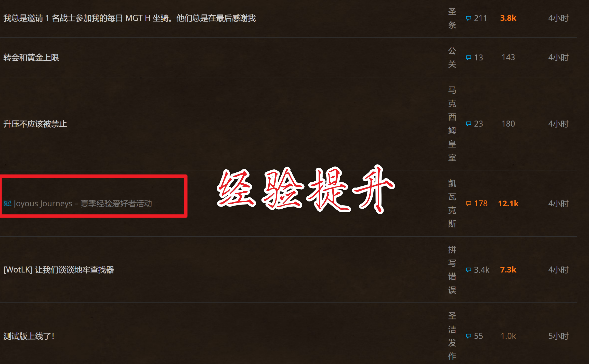Click the orange reply bubble icon next to 178
Image resolution: width=589 pixels, height=364 pixels.
[x=468, y=203]
